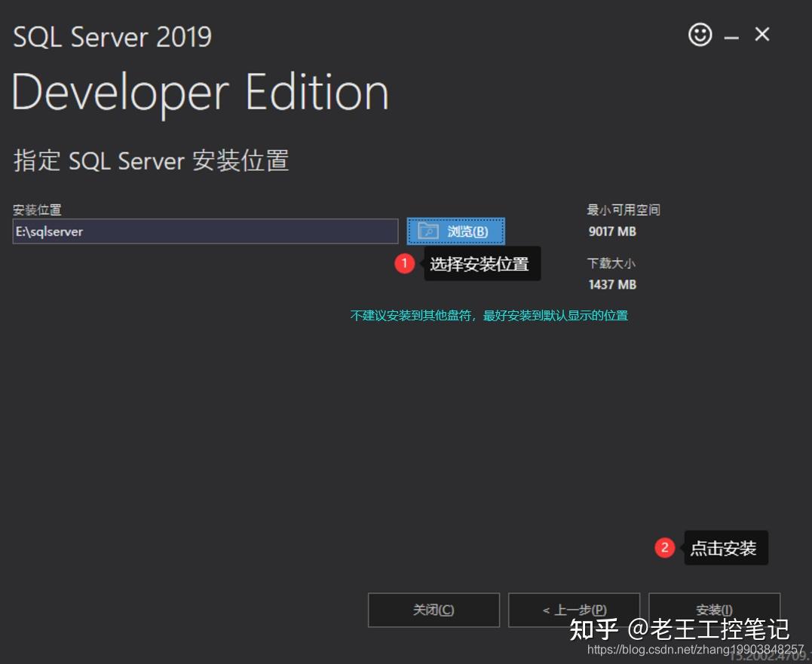Click the 点击安装 annotation label
The height and width of the screenshot is (664, 812).
pyautogui.click(x=725, y=548)
